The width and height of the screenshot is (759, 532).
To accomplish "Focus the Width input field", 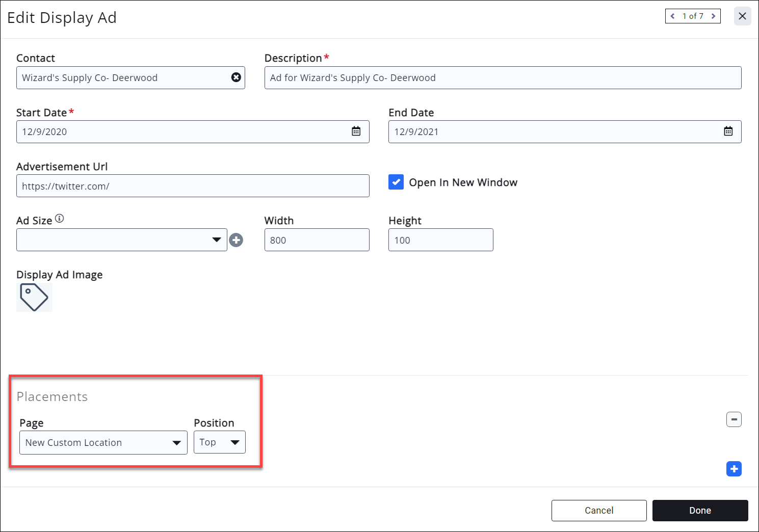I will pos(317,240).
